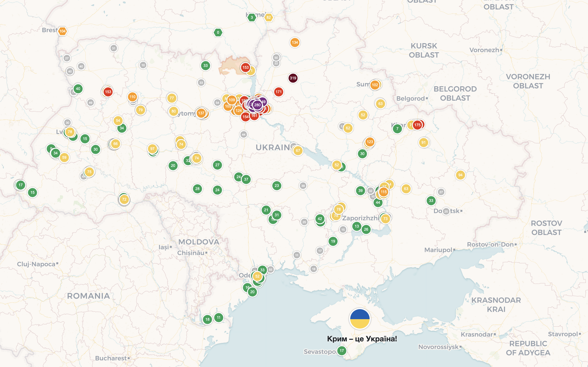
Task: Open the green 0 marker at the top
Action: [218, 32]
